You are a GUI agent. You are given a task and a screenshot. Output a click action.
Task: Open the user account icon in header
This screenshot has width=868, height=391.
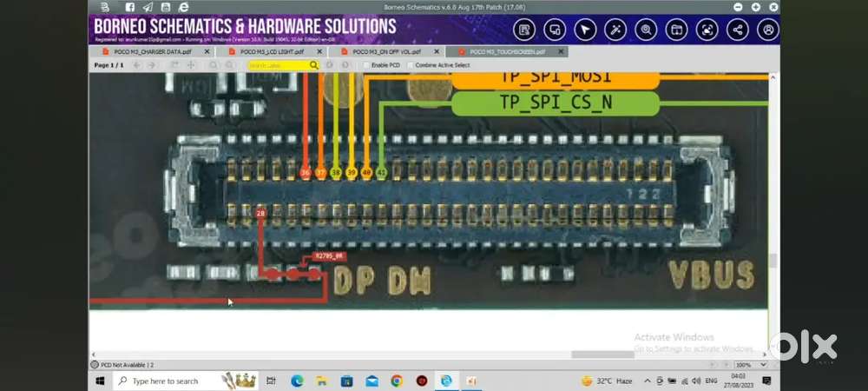click(x=768, y=30)
